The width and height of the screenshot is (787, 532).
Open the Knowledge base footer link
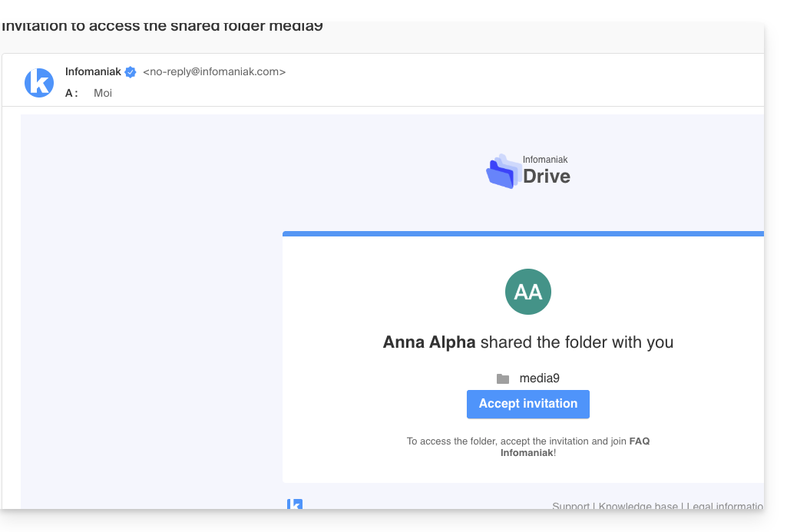638,507
